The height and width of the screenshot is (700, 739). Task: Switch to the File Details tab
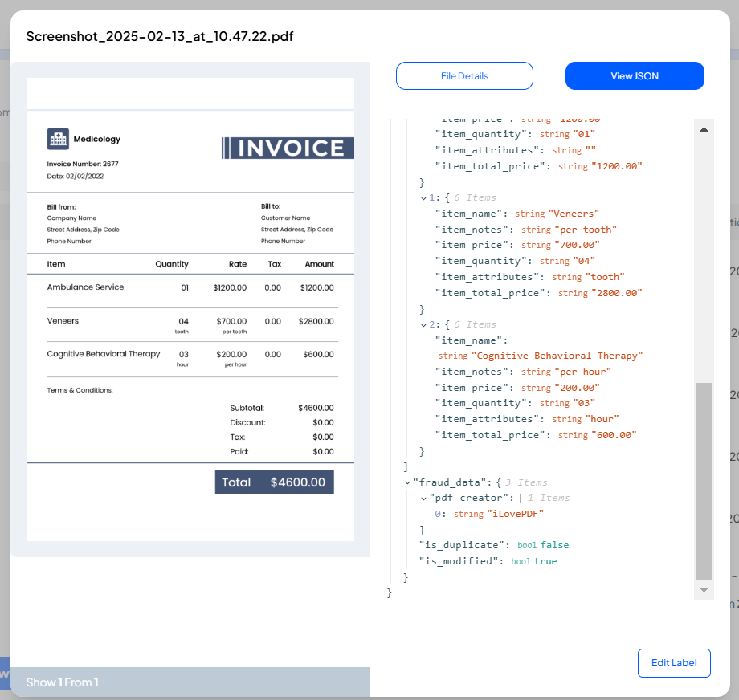pos(464,76)
